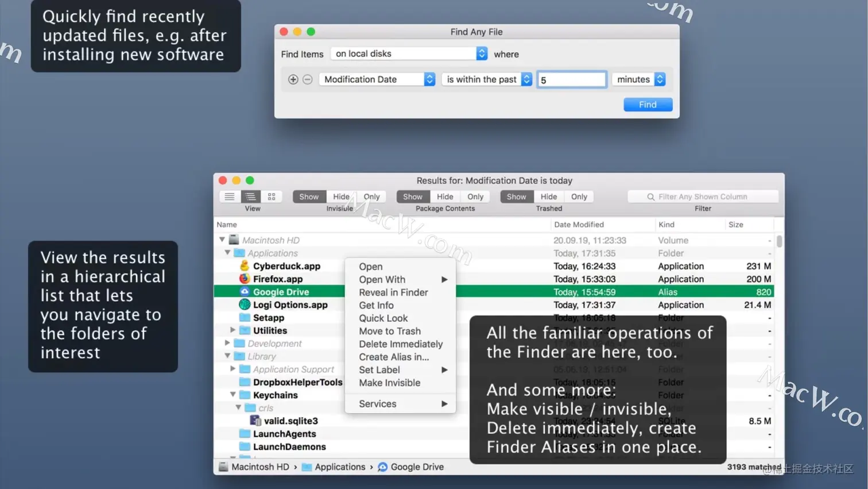This screenshot has height=489, width=868.
Task: Choose Reveal in Finder
Action: tap(400, 292)
